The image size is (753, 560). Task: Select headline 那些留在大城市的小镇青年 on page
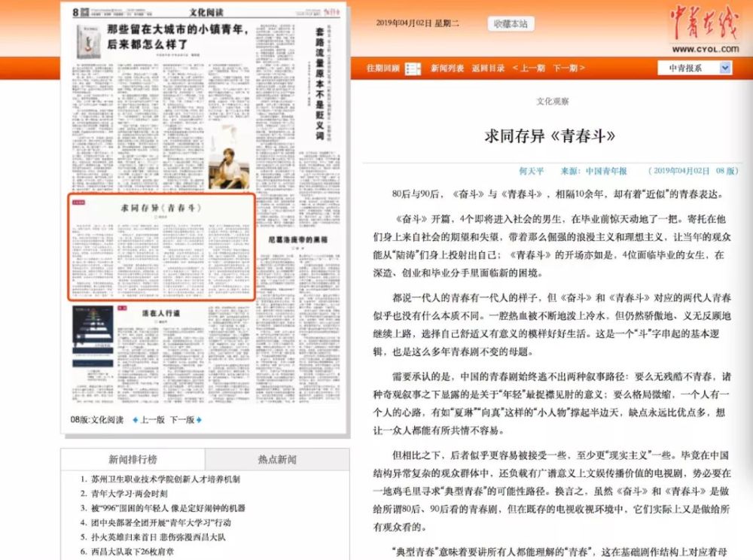[178, 37]
